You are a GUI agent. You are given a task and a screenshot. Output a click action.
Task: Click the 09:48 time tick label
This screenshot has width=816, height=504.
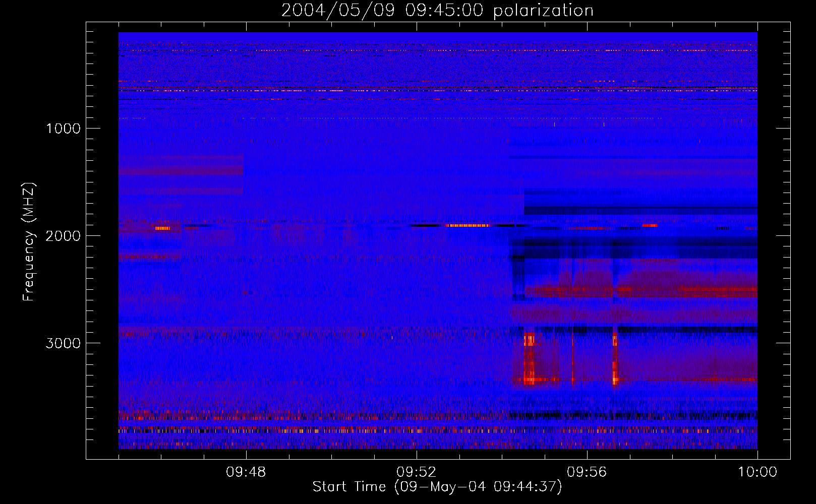pos(246,472)
